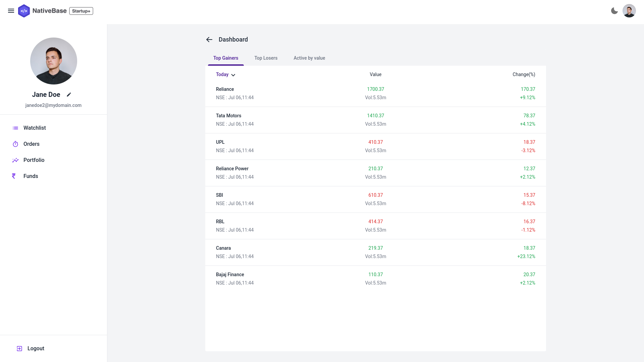The width and height of the screenshot is (644, 362).
Task: Click the Startup+ badge
Action: [x=81, y=11]
